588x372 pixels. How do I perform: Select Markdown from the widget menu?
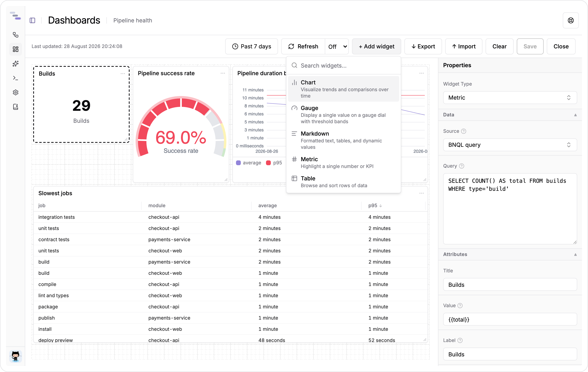[x=343, y=140]
